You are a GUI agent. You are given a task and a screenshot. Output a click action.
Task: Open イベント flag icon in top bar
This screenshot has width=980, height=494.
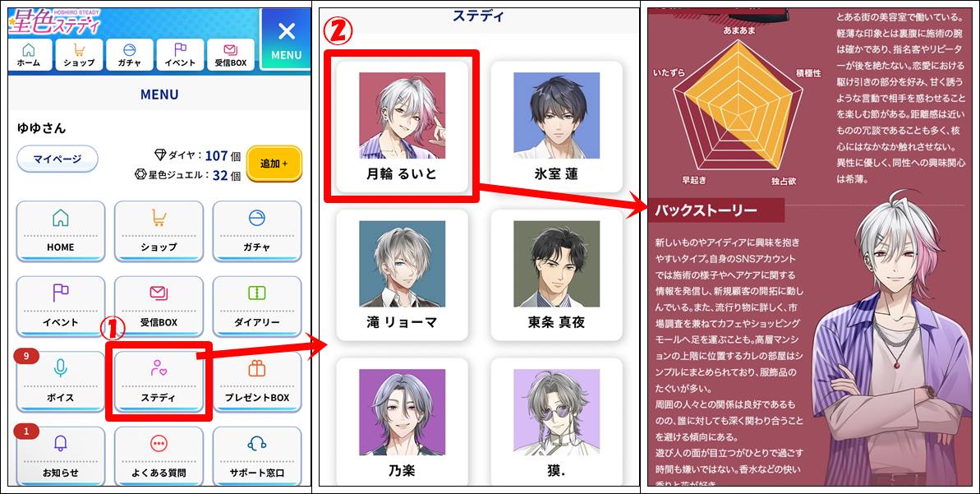click(180, 54)
